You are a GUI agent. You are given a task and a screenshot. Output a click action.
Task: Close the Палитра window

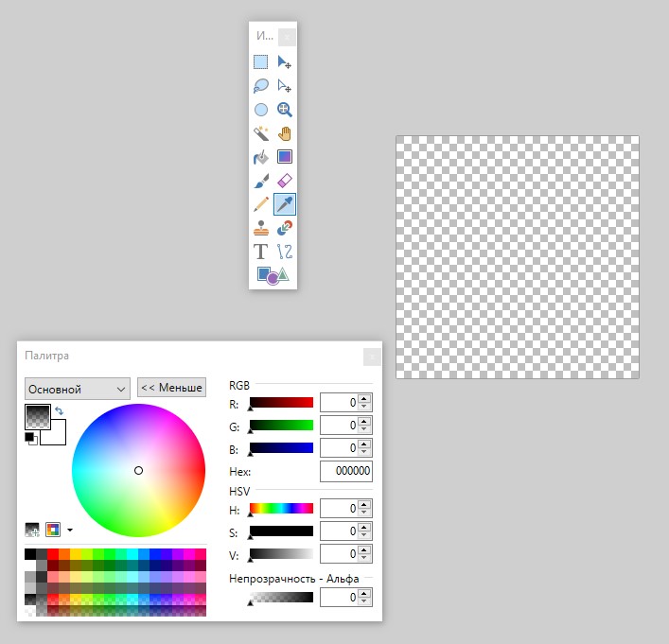tap(372, 357)
